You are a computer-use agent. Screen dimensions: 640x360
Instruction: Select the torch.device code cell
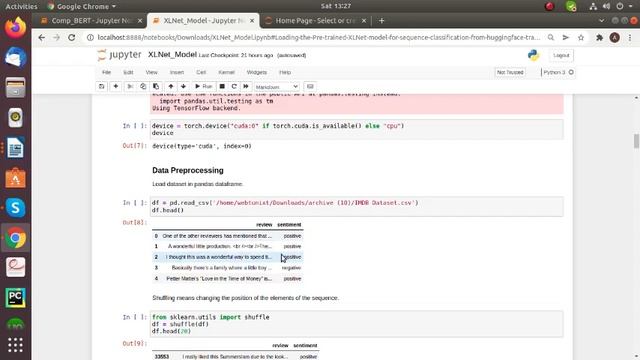357,129
